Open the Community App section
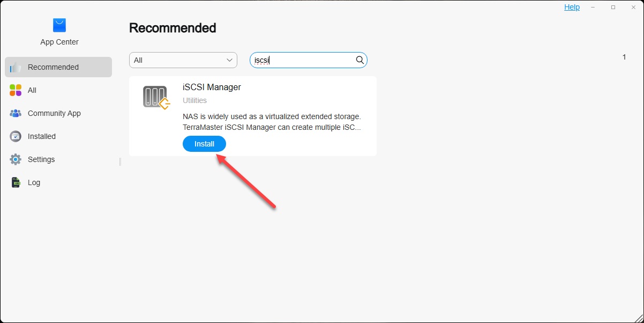The image size is (644, 323). tap(54, 113)
